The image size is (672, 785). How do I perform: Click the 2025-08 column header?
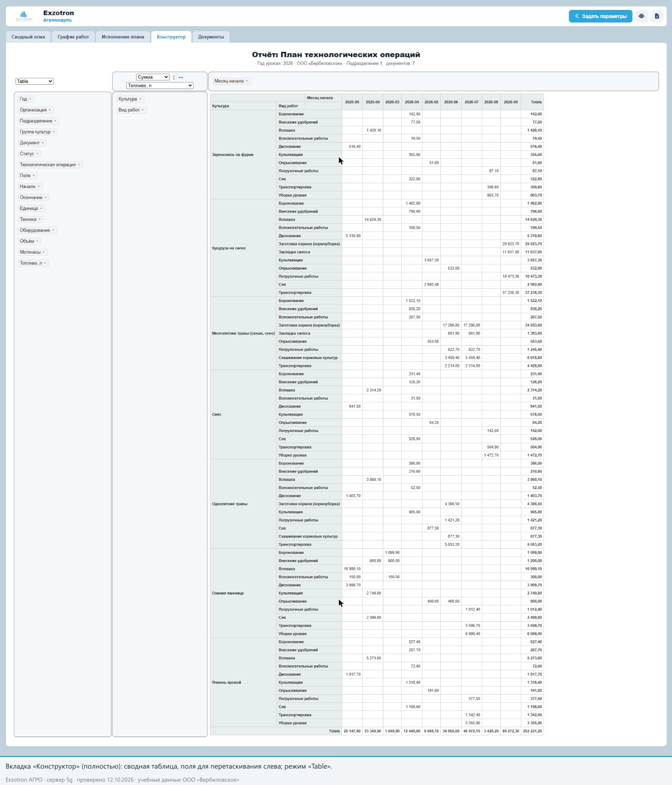(x=352, y=102)
